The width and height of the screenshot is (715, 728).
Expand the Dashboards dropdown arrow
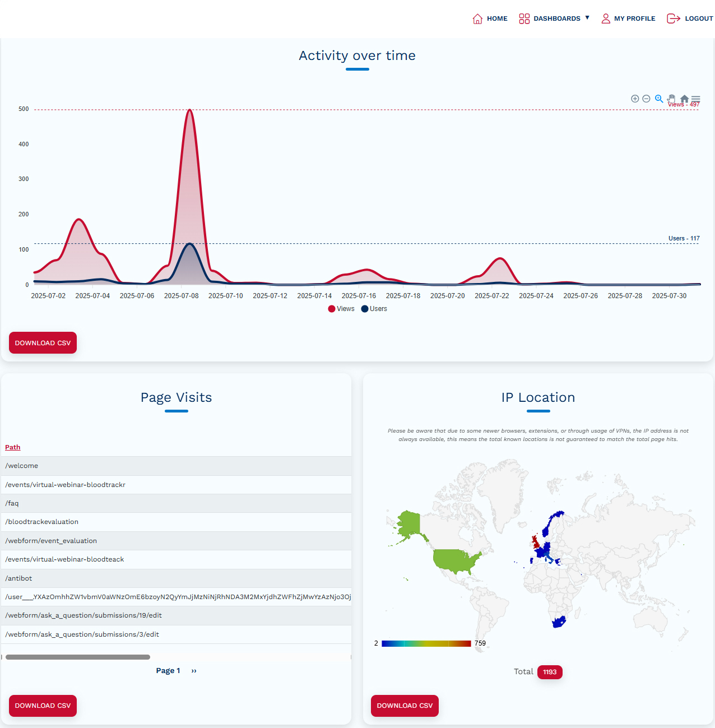click(x=587, y=18)
